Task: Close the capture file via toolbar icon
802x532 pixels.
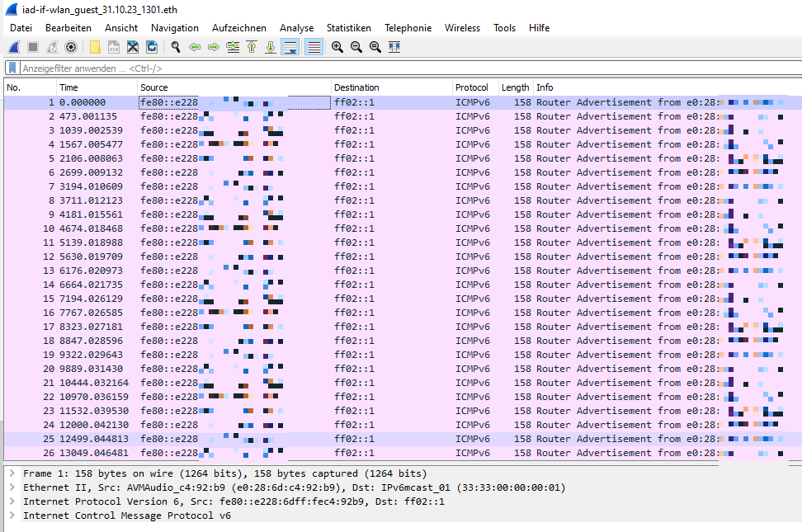Action: pyautogui.click(x=133, y=47)
